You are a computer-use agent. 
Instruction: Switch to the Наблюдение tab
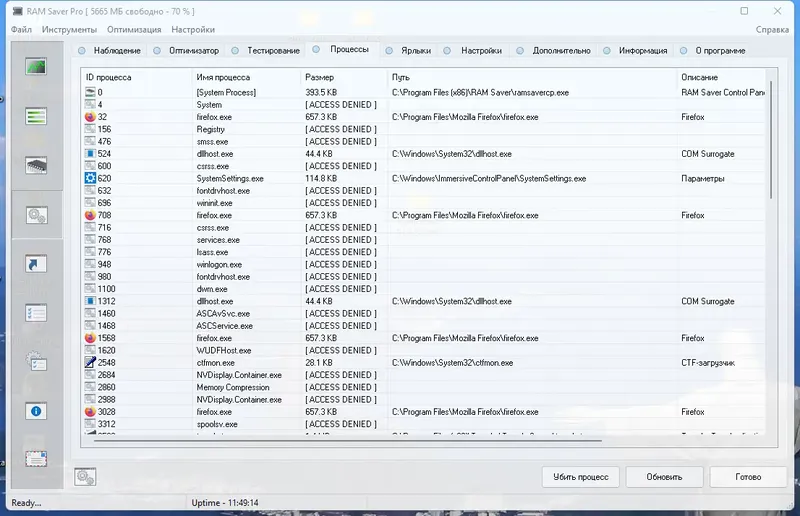pyautogui.click(x=110, y=51)
